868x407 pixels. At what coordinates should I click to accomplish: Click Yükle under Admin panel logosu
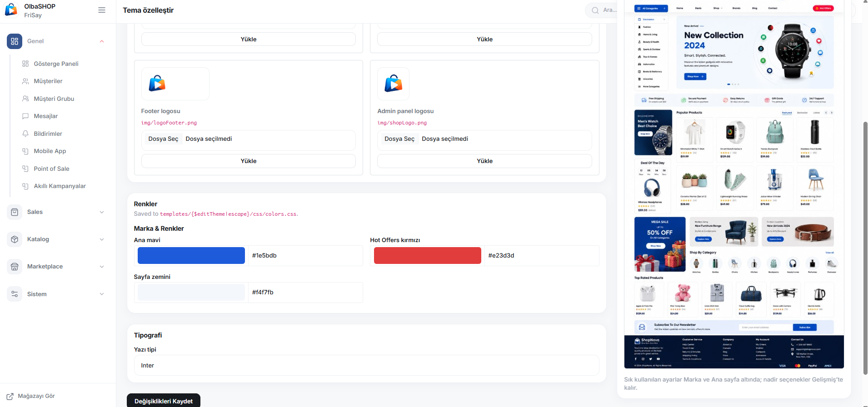click(484, 161)
